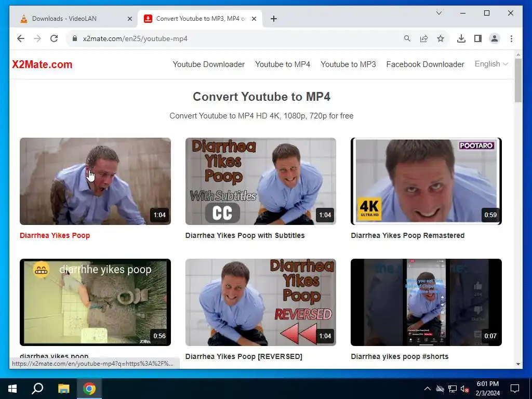Click the Diarrhea Yikes Poop [REVERSED] title
This screenshot has width=532, height=399.
click(x=244, y=356)
